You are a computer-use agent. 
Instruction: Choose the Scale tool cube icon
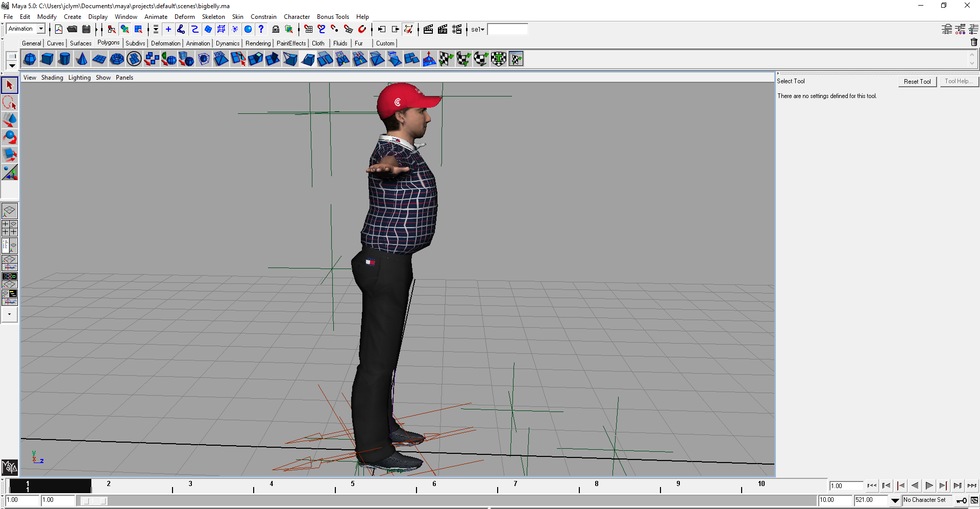(9, 155)
